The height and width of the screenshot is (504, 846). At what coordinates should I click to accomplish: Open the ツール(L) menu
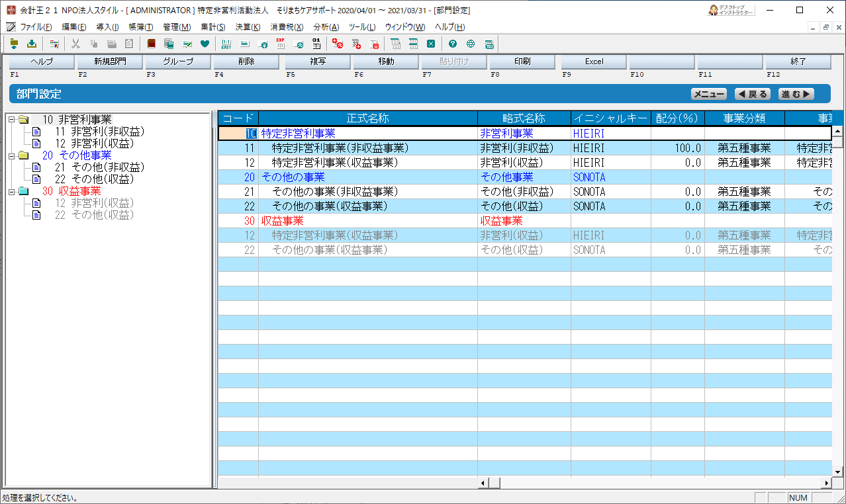tap(361, 27)
